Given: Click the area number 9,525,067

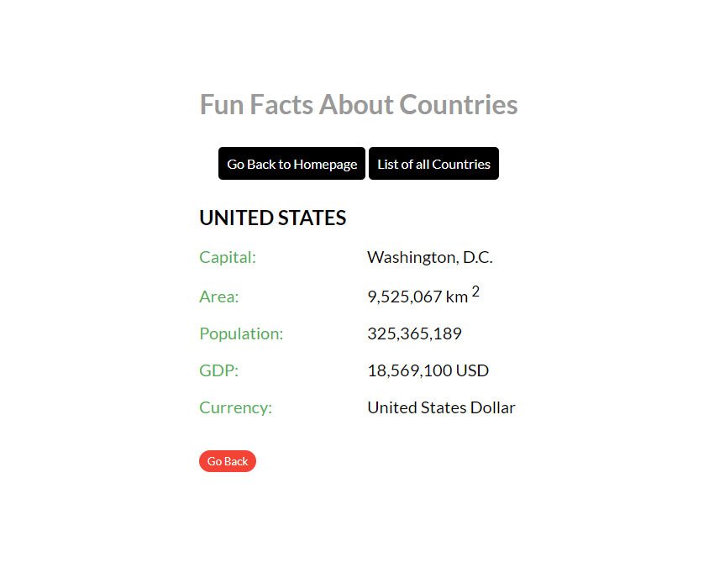Looking at the screenshot, I should point(404,297).
